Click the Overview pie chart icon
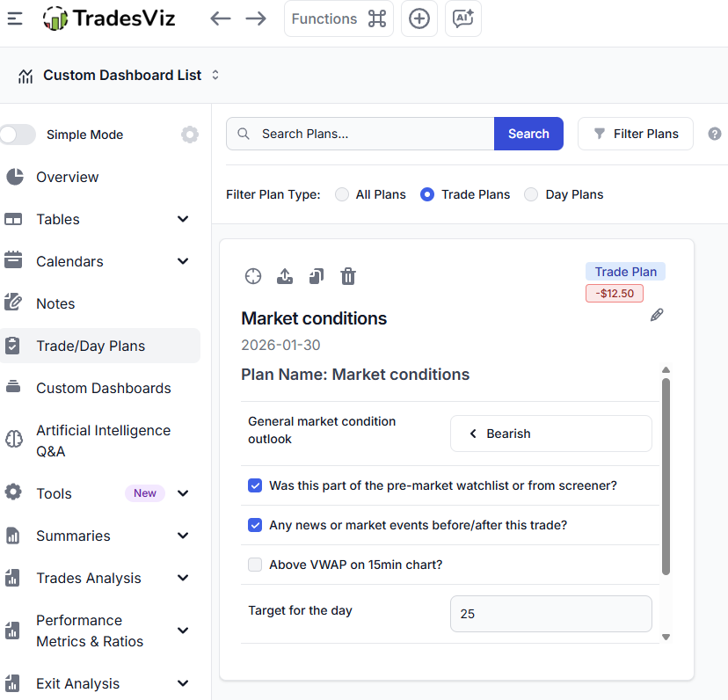This screenshot has width=728, height=700. coord(14,177)
